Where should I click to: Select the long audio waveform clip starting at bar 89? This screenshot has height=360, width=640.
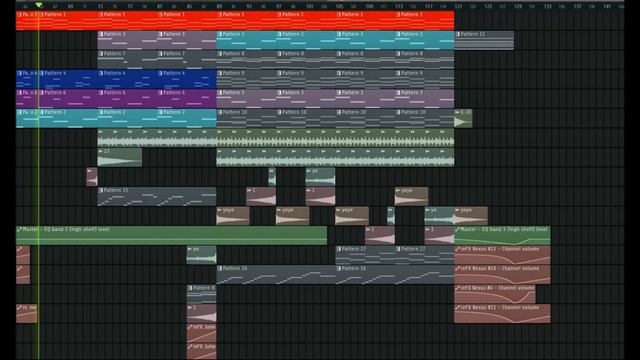coord(335,158)
